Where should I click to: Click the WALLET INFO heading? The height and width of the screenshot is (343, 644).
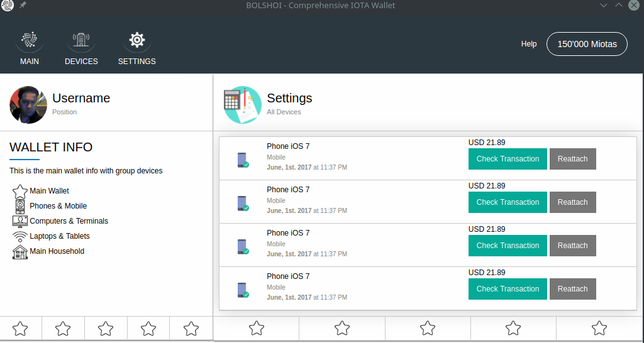tap(51, 147)
